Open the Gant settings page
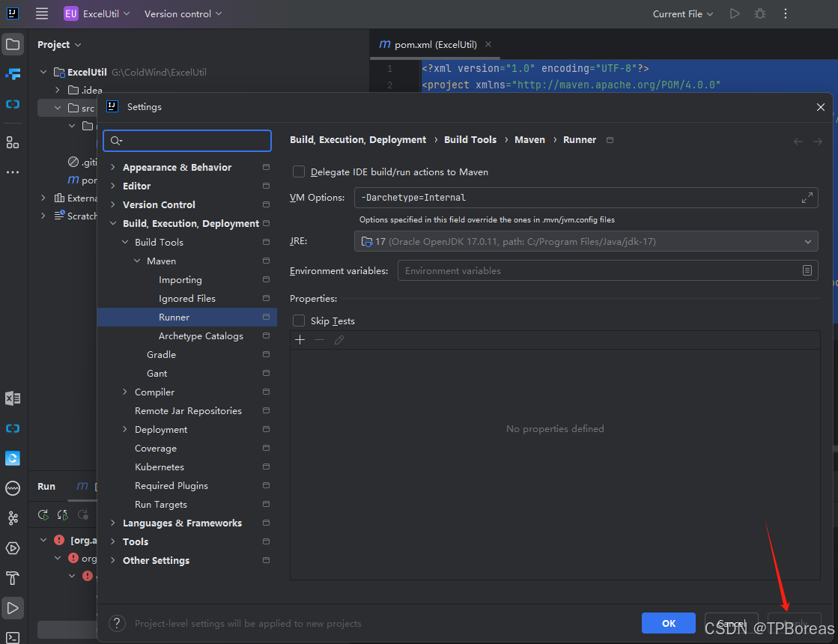Image resolution: width=838 pixels, height=644 pixels. [157, 373]
